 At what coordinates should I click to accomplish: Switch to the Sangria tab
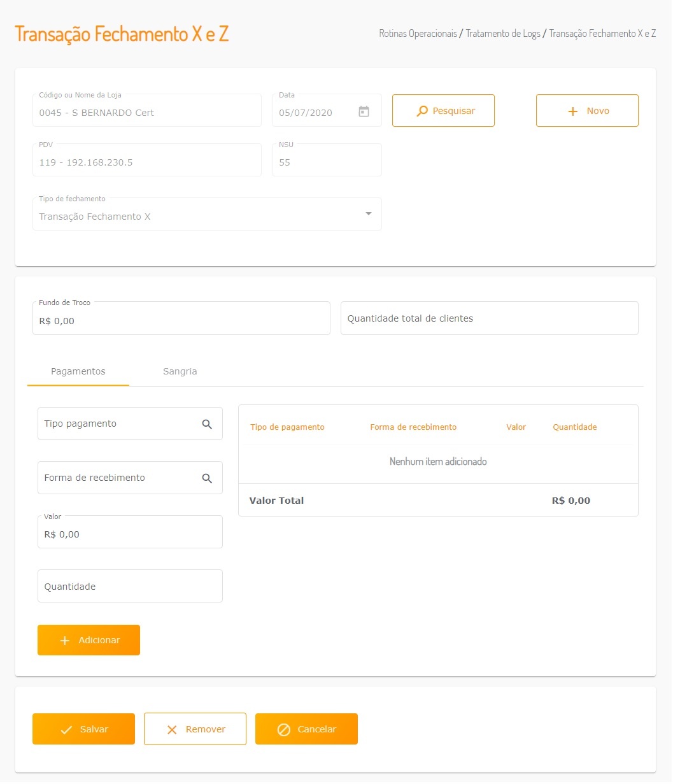point(180,371)
